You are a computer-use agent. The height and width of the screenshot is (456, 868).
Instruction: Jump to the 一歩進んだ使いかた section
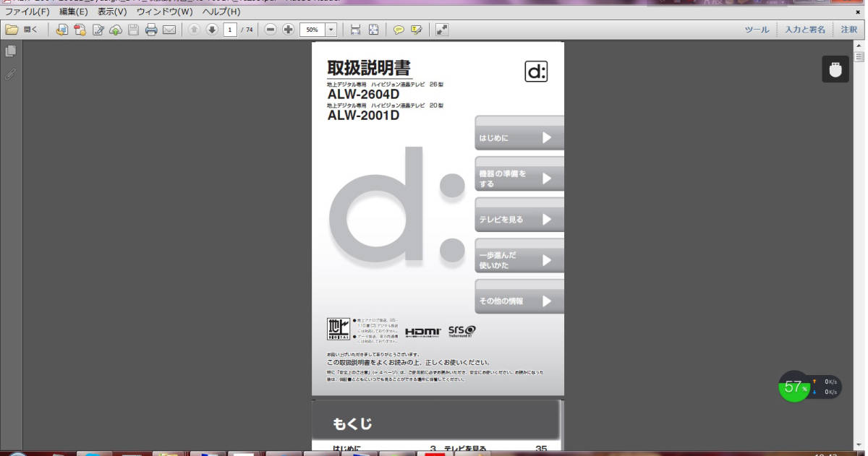[x=519, y=256]
